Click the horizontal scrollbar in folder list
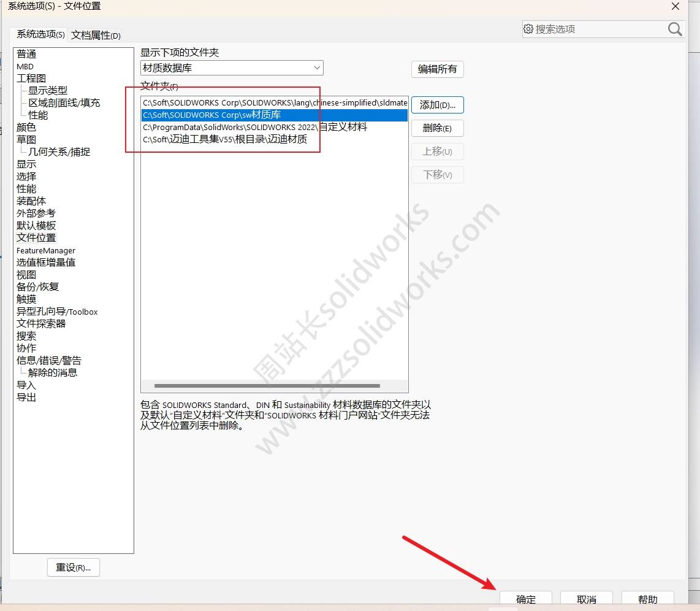The image size is (700, 611). pos(267,386)
